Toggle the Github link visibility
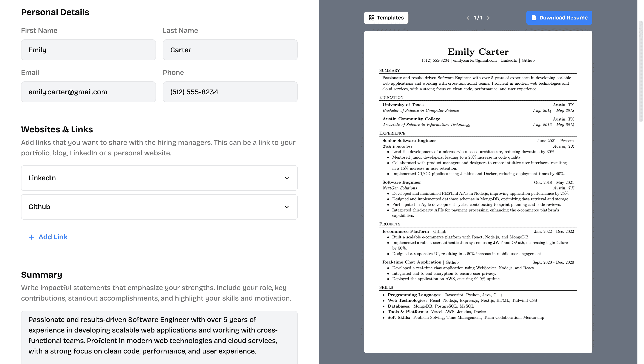This screenshot has height=364, width=644. pyautogui.click(x=287, y=207)
